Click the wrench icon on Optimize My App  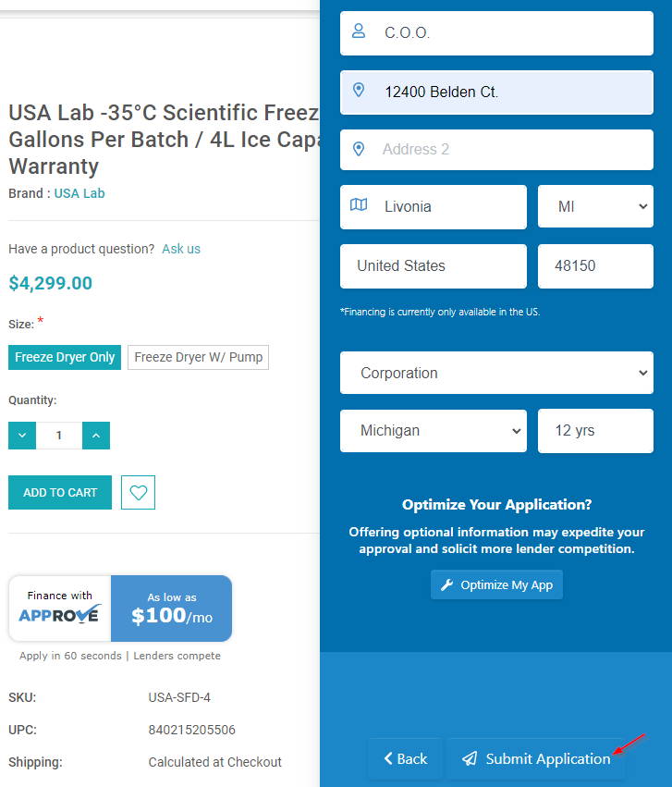[446, 584]
